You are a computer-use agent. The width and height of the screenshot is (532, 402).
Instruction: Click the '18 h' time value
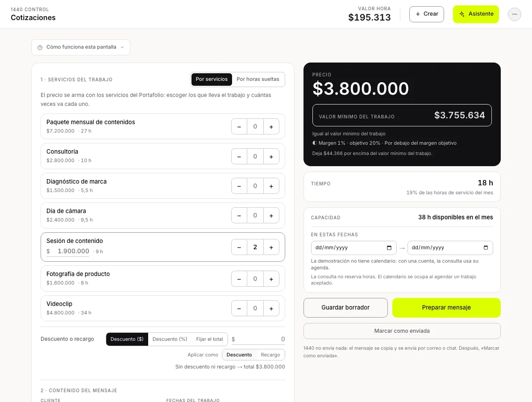[485, 183]
